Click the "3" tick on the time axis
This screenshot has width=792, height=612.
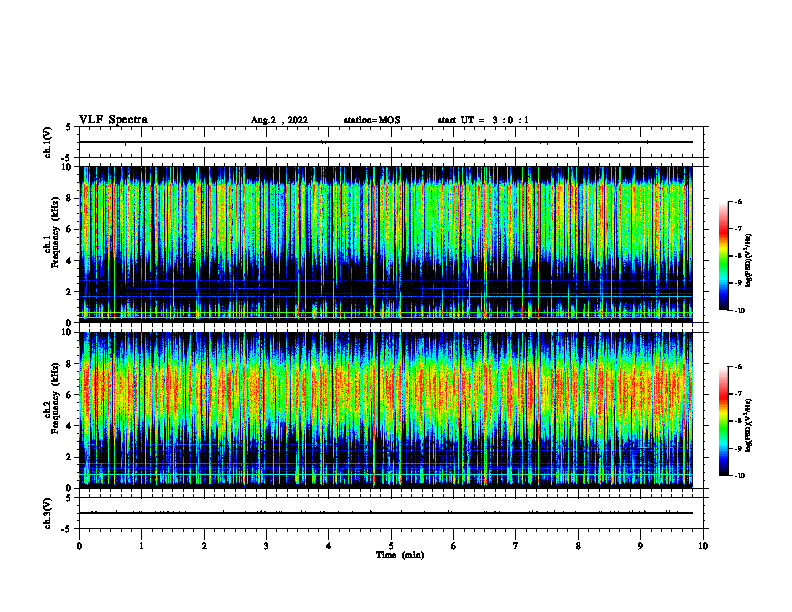pyautogui.click(x=266, y=546)
